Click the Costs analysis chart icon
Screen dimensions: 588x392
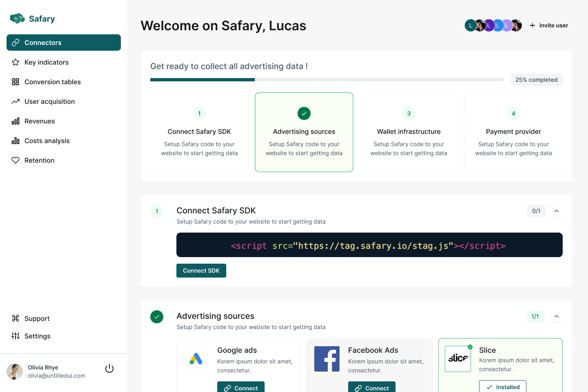(16, 141)
